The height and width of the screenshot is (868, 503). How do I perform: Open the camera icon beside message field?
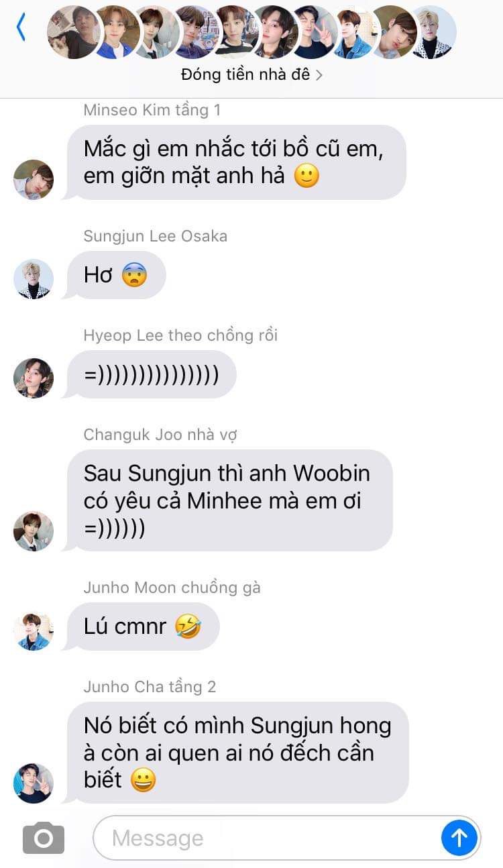click(x=44, y=838)
